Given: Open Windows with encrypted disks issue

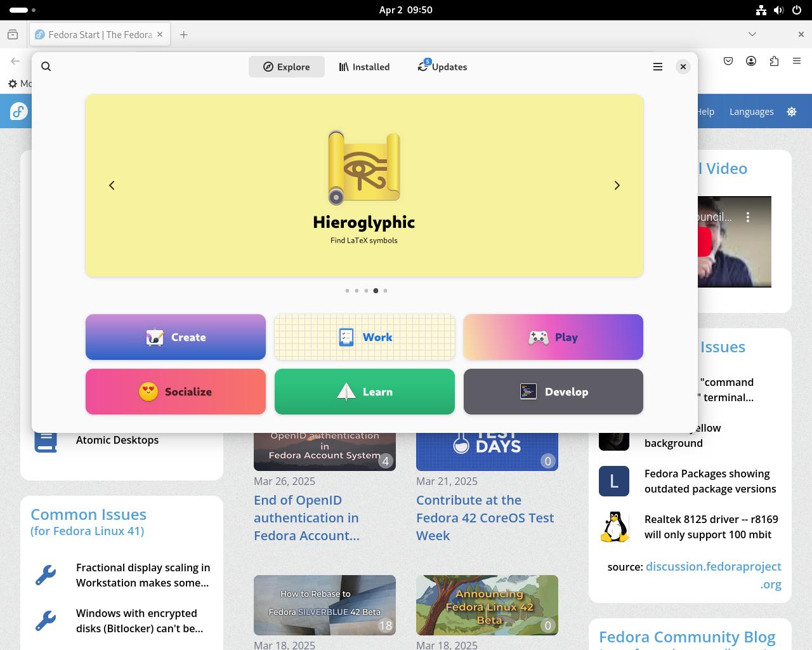Looking at the screenshot, I should tap(140, 621).
